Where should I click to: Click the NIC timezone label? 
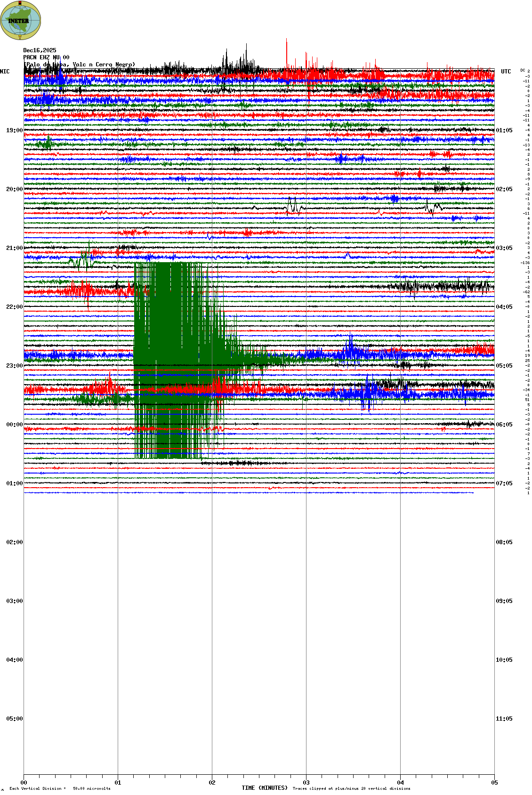[x=5, y=72]
